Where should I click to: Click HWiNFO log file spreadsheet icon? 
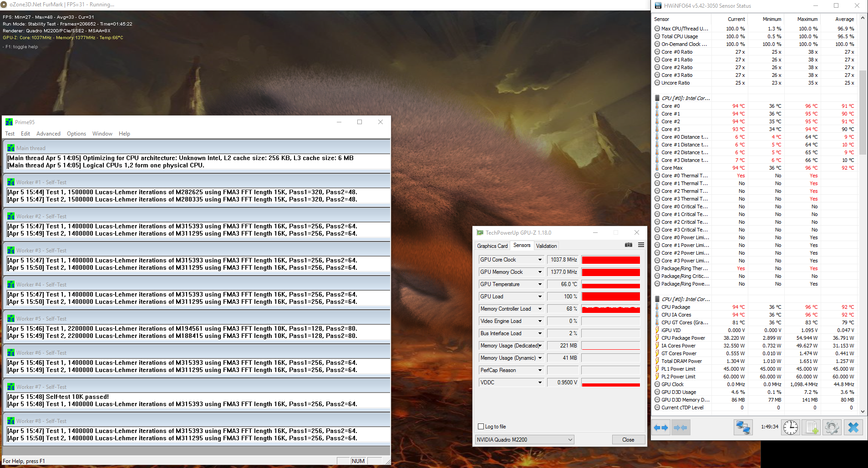point(812,428)
